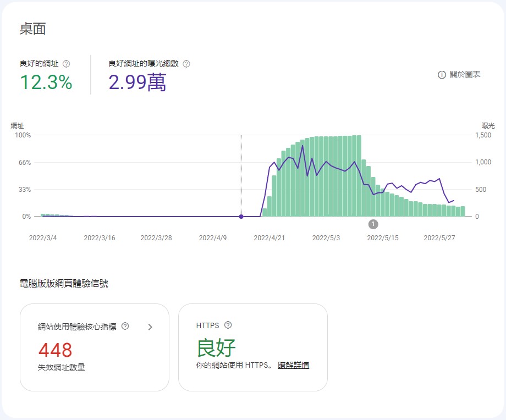Open the 瞭解詳情 link
506x420 pixels.
(293, 365)
